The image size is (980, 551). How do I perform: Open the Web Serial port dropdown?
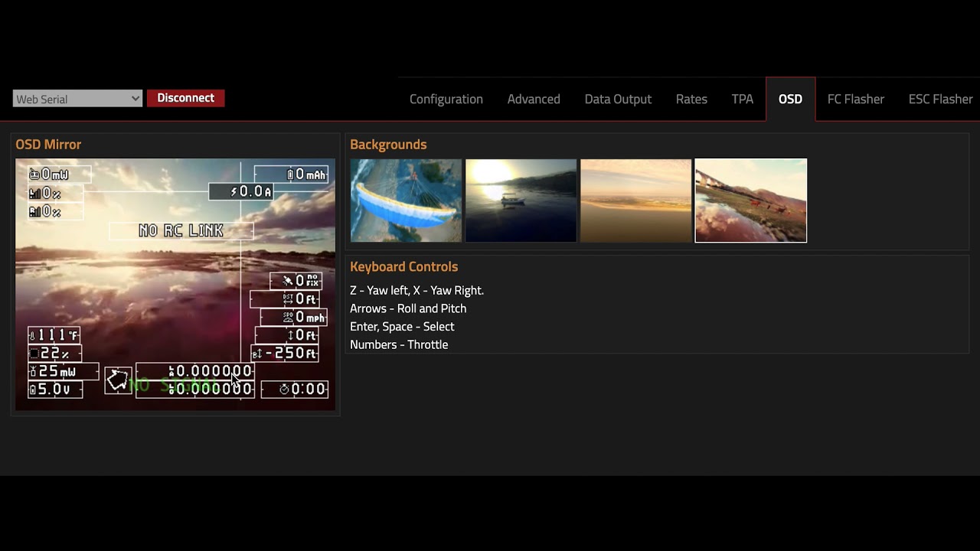click(x=77, y=99)
